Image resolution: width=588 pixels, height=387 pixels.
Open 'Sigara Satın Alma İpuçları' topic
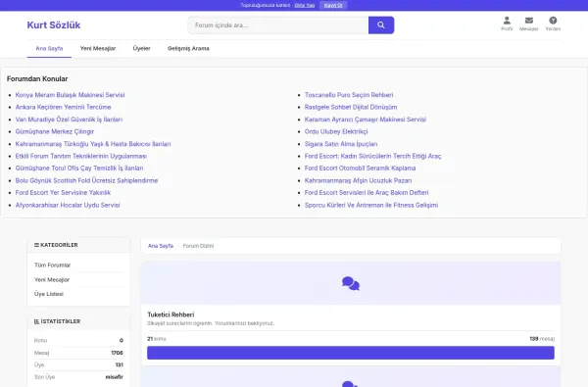341,144
